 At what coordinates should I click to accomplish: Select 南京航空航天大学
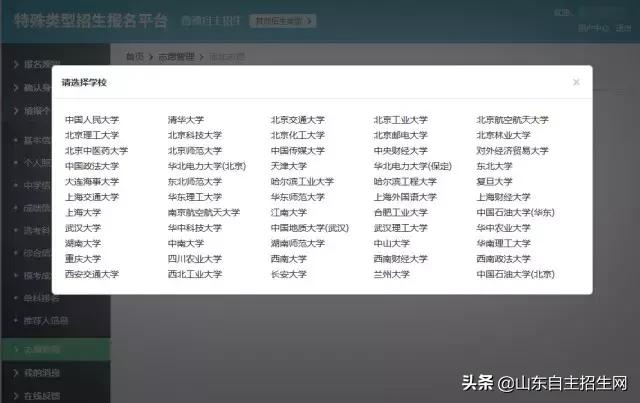click(x=204, y=213)
